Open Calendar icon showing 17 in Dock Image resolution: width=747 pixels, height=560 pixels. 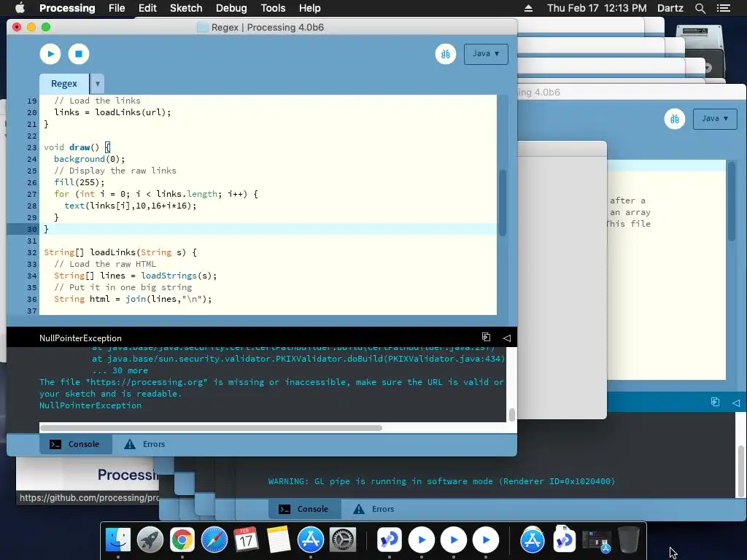247,540
